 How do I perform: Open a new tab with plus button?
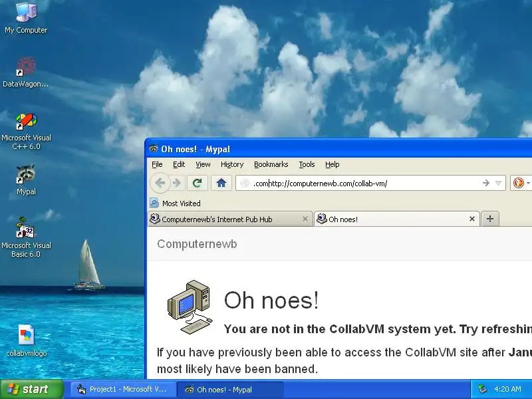tap(490, 219)
